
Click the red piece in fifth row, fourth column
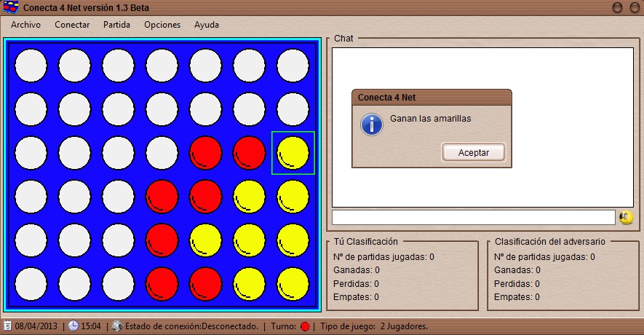click(162, 240)
